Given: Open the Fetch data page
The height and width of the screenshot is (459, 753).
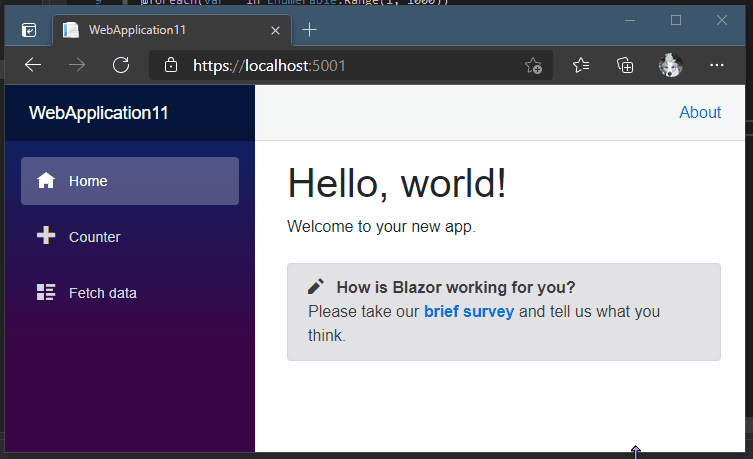Looking at the screenshot, I should 130,293.
